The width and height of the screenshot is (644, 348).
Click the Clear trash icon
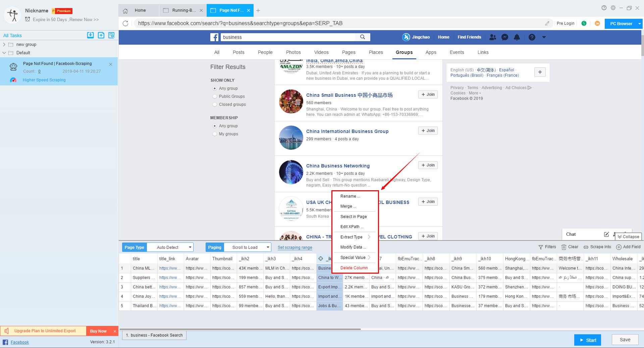(x=564, y=247)
